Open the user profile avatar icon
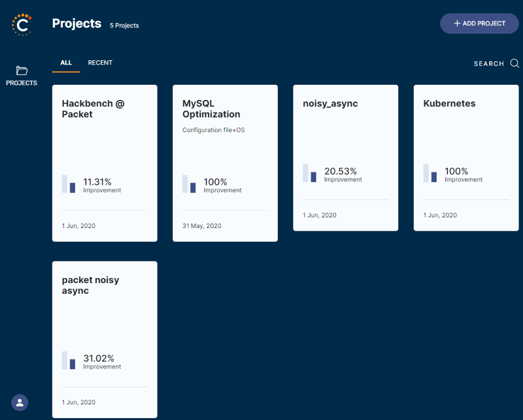Screen dimensions: 523x420 click(x=20, y=402)
